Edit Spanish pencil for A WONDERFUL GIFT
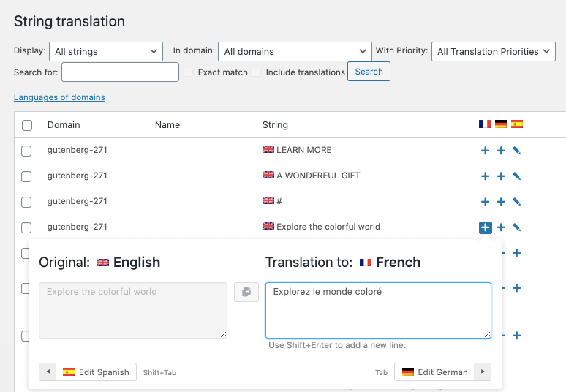Image resolution: width=566 pixels, height=392 pixels. (517, 176)
